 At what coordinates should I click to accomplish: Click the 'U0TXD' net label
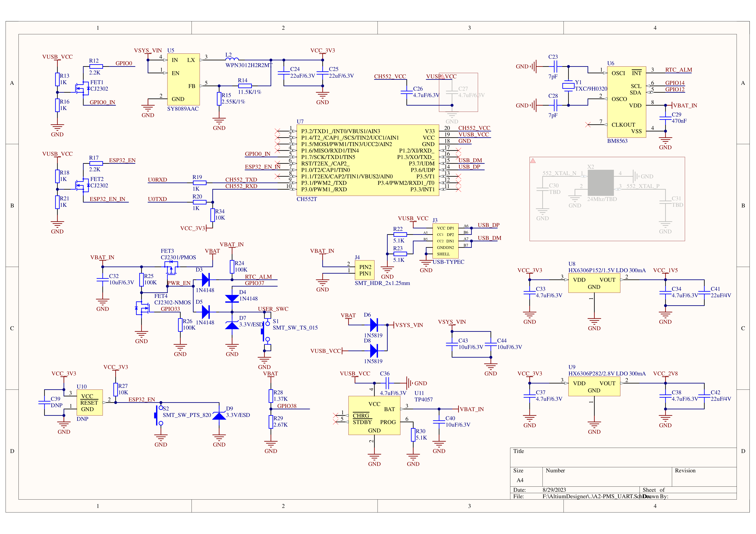157,199
